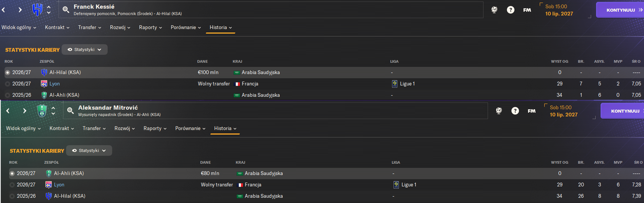Viewport: 644px width, 203px height.
Task: Open Historia tab in Kessié panel
Action: [220, 27]
